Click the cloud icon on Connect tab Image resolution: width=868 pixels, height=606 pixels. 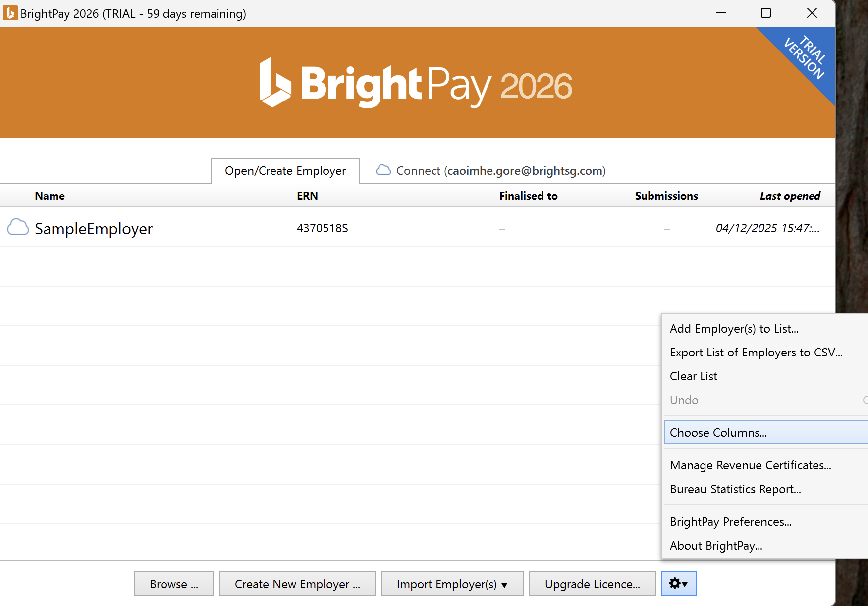(x=383, y=170)
